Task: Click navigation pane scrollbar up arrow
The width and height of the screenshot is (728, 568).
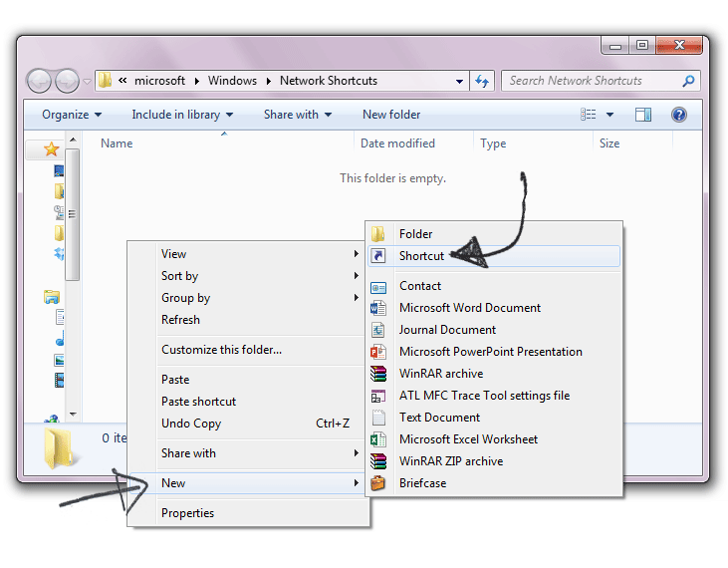Action: [73, 139]
